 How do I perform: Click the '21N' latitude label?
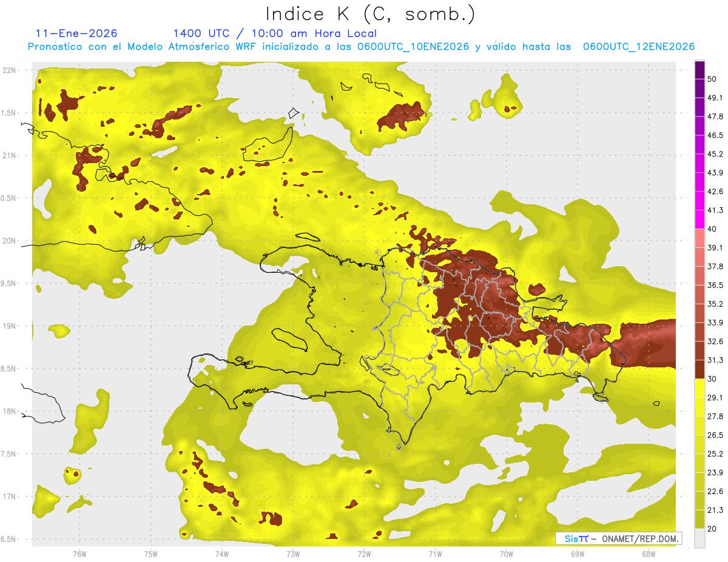point(10,156)
